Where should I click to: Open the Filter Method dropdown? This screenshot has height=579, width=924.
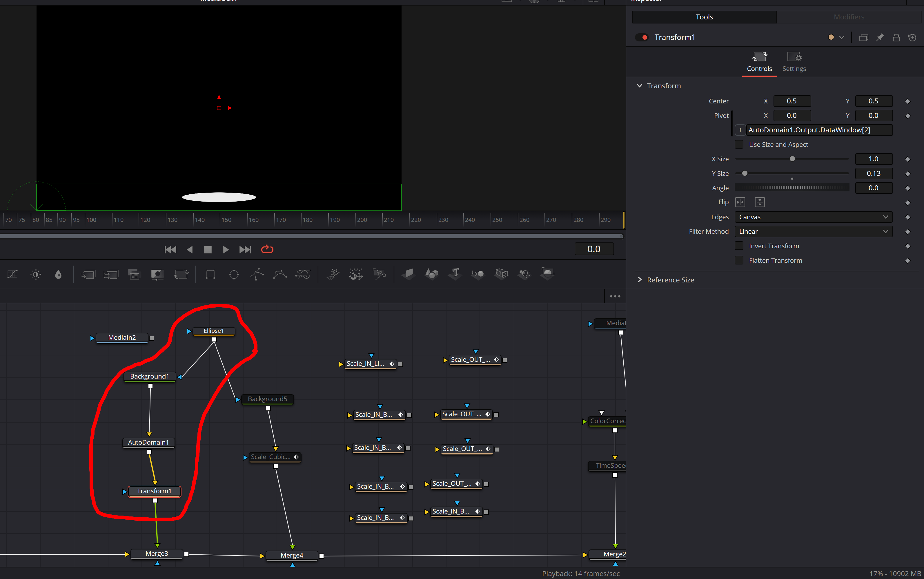point(813,231)
